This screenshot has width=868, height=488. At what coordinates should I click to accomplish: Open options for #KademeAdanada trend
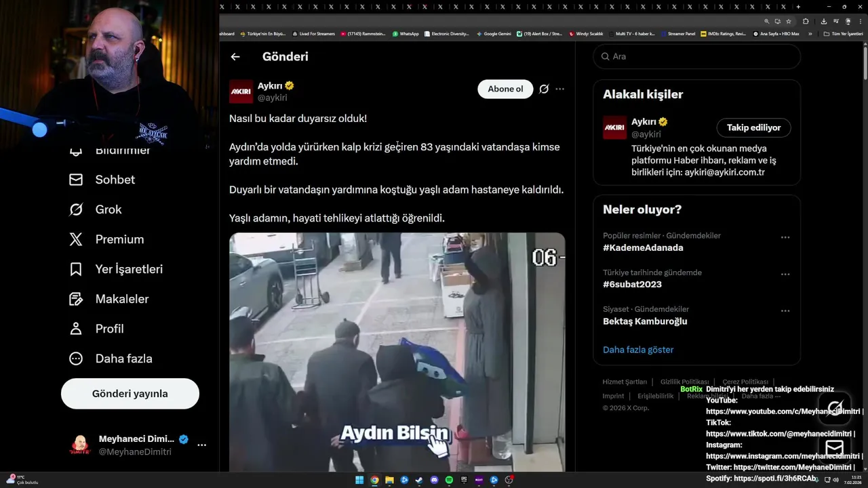(x=785, y=237)
